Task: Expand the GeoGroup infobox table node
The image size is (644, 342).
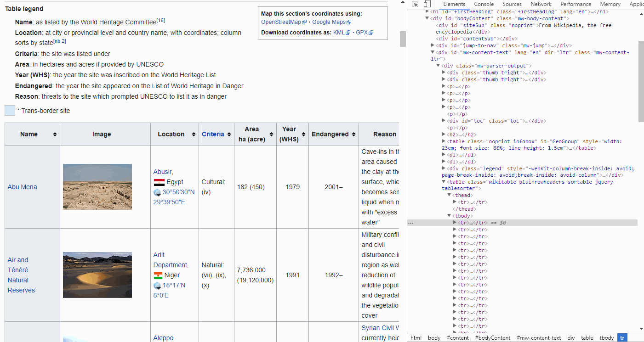Action: click(444, 142)
